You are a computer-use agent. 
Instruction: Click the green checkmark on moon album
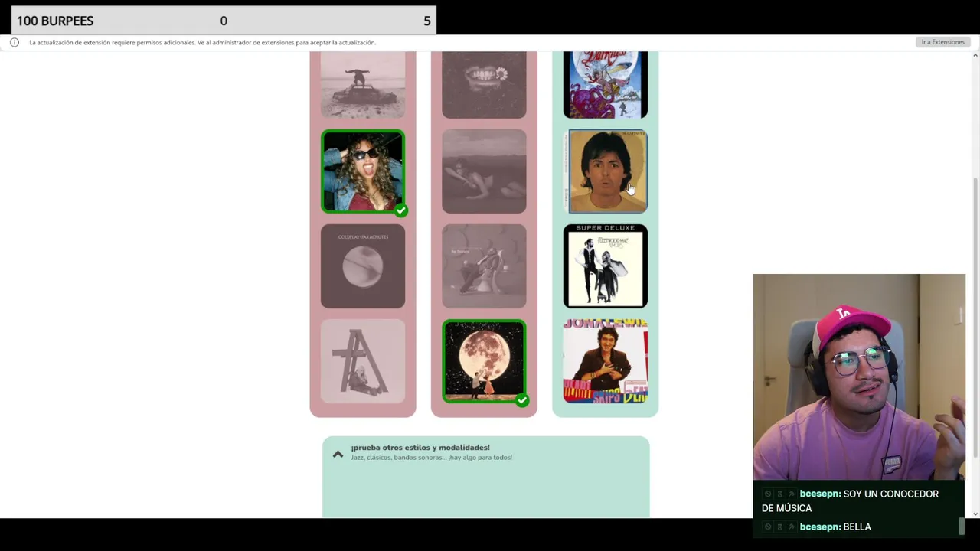click(521, 399)
